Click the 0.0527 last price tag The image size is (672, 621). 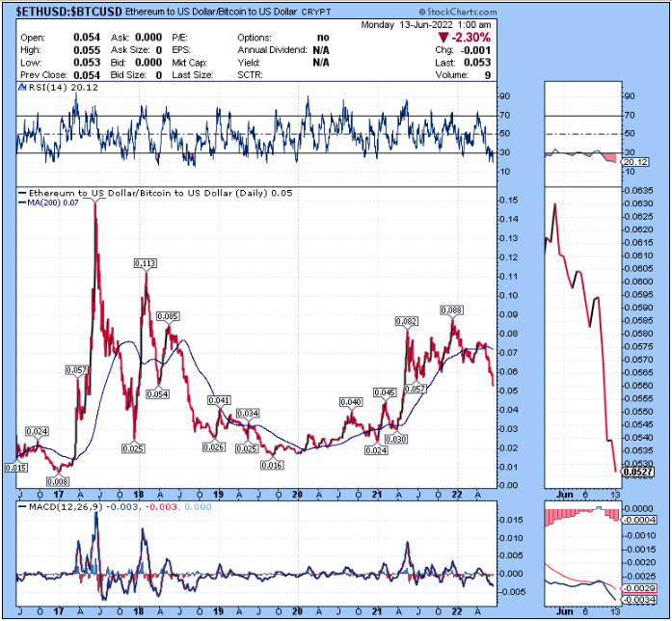(x=637, y=472)
